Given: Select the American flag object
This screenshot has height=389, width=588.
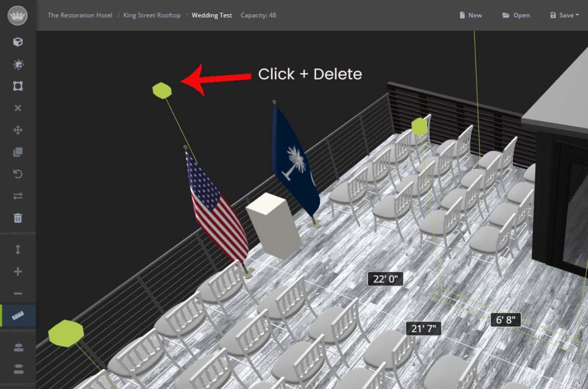Looking at the screenshot, I should [x=216, y=210].
